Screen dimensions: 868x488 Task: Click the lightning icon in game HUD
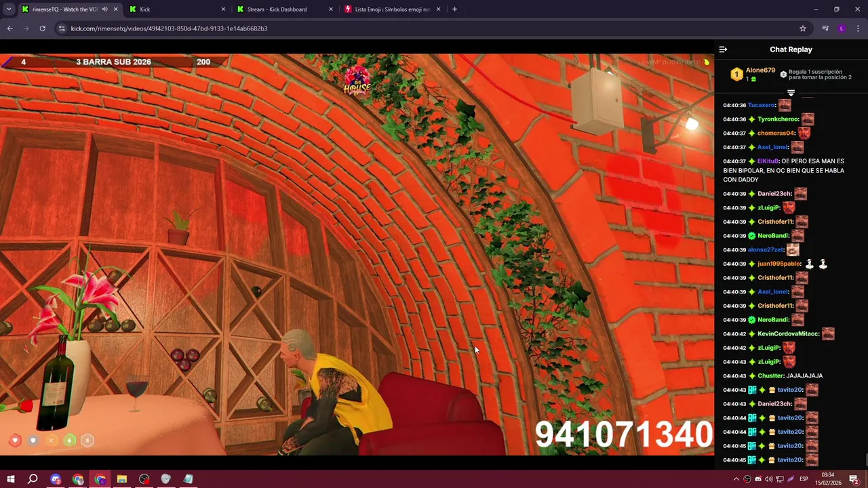pyautogui.click(x=87, y=441)
